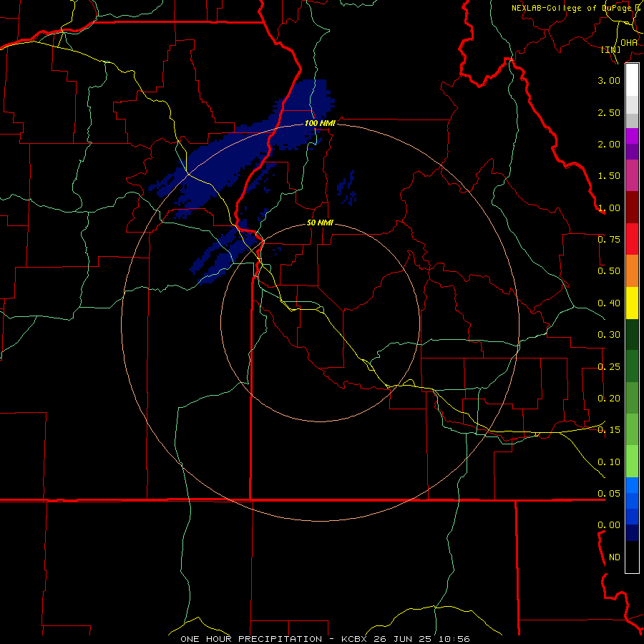Screen dimensions: 644x644
Task: Click the 0.10 legend value
Action: 609,462
